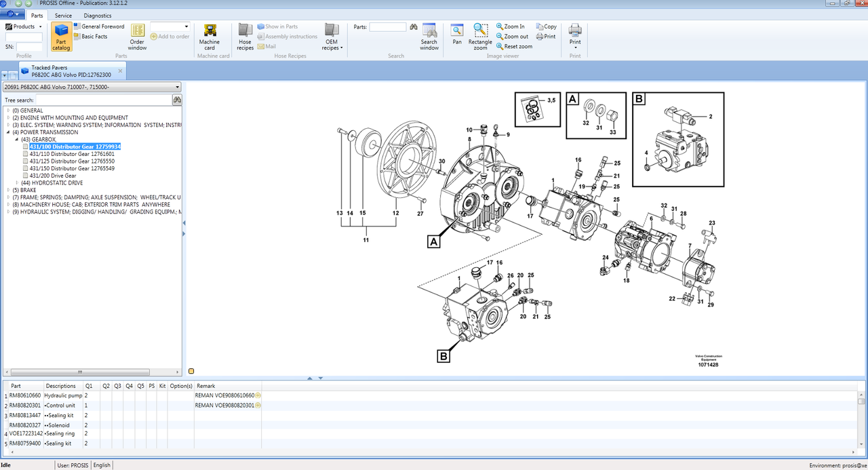Open the machine model combo box
Screen dimensions: 868x470
click(x=92, y=87)
